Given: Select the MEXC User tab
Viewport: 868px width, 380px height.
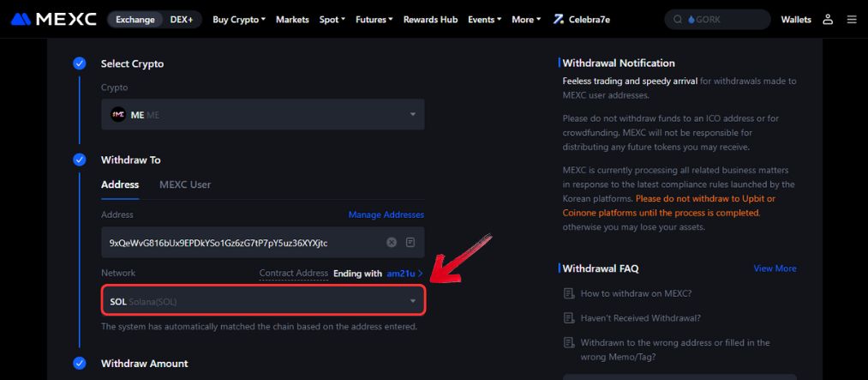Looking at the screenshot, I should (185, 184).
